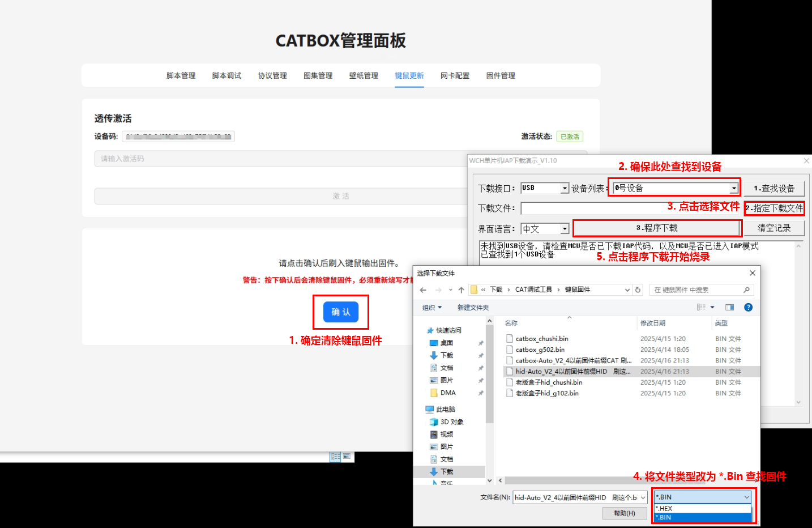Open view options dropdown arrow

coord(712,307)
